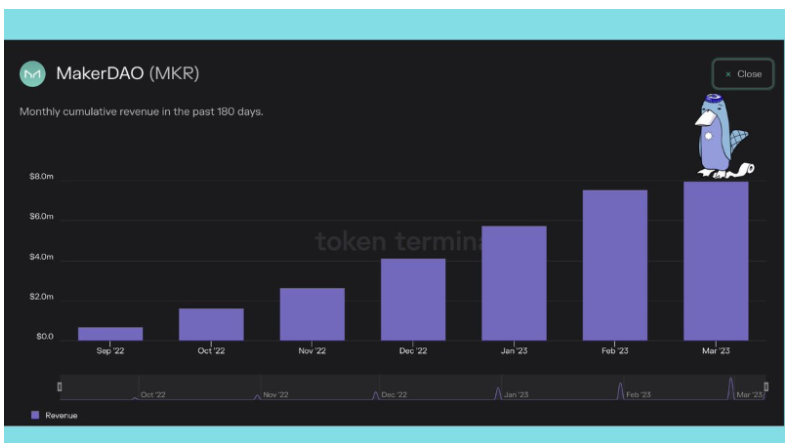Click the Close button
The image size is (791, 447).
[x=743, y=74]
